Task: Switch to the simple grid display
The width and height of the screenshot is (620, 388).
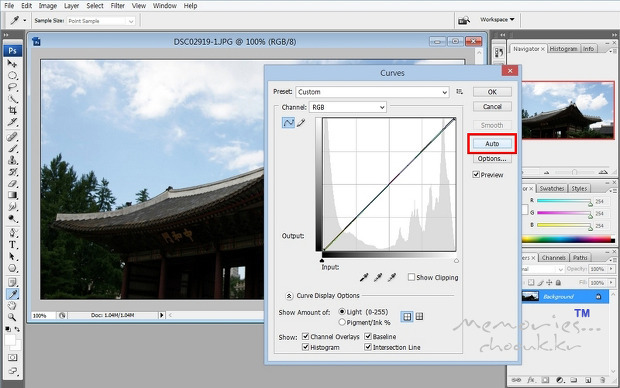Action: [x=407, y=316]
